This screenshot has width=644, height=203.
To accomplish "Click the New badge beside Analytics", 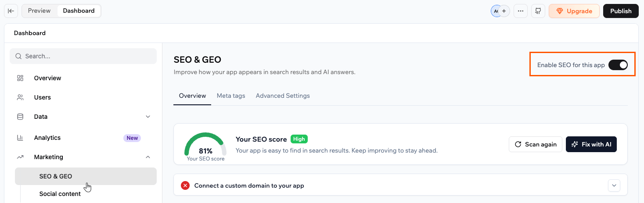I will pos(132,138).
